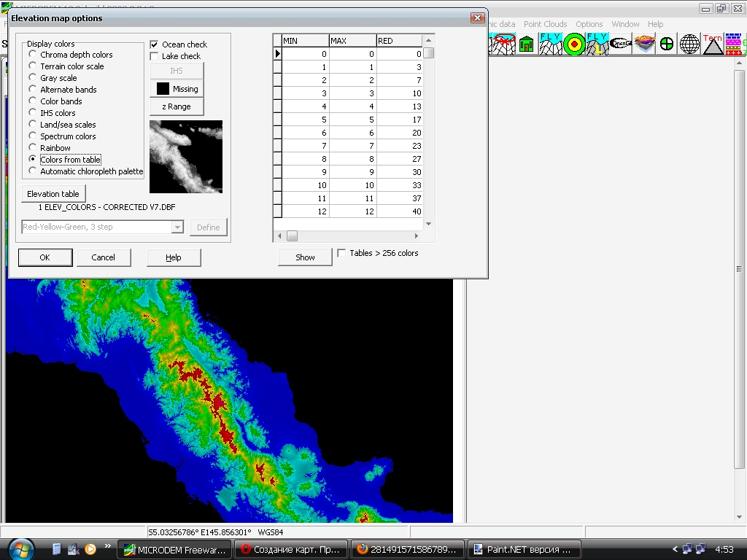Viewport: 747px width, 560px height.
Task: Expand the Red-Yellow-Green palette dropdown
Action: click(177, 227)
